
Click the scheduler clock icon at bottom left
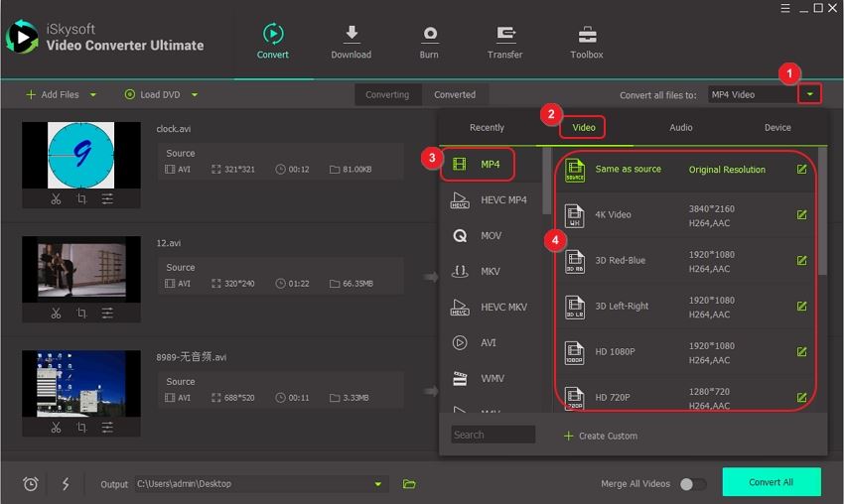tap(31, 484)
